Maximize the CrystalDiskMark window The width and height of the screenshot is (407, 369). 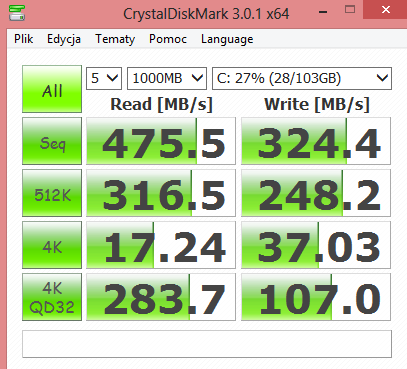coord(350,10)
